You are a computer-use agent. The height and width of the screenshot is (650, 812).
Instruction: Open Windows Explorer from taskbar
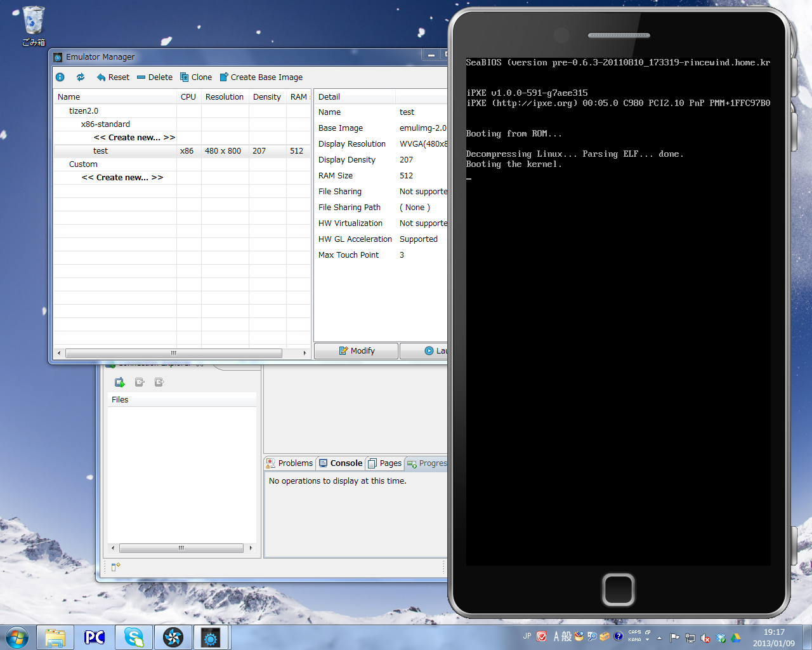tap(55, 637)
